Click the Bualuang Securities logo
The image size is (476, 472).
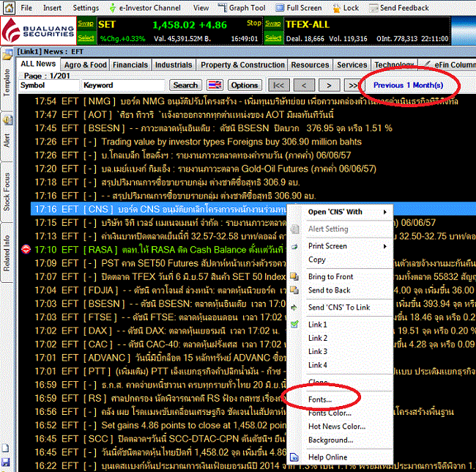[38, 31]
